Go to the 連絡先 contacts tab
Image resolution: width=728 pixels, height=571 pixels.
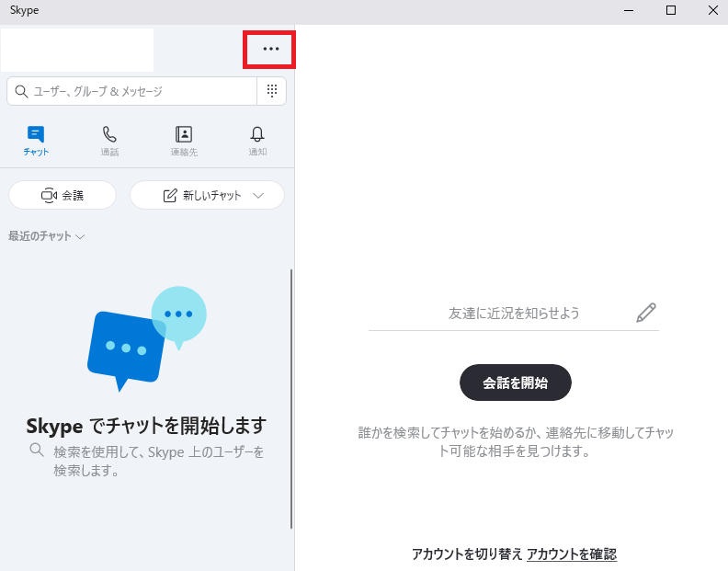pos(184,141)
